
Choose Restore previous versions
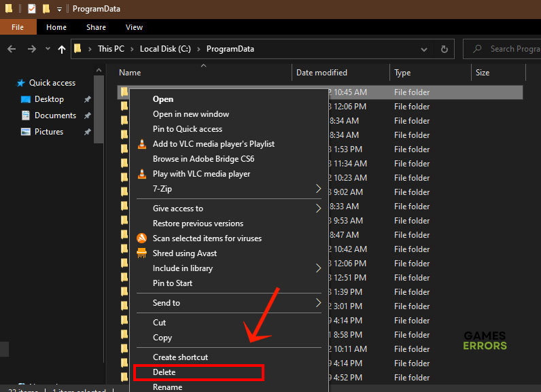click(x=198, y=224)
